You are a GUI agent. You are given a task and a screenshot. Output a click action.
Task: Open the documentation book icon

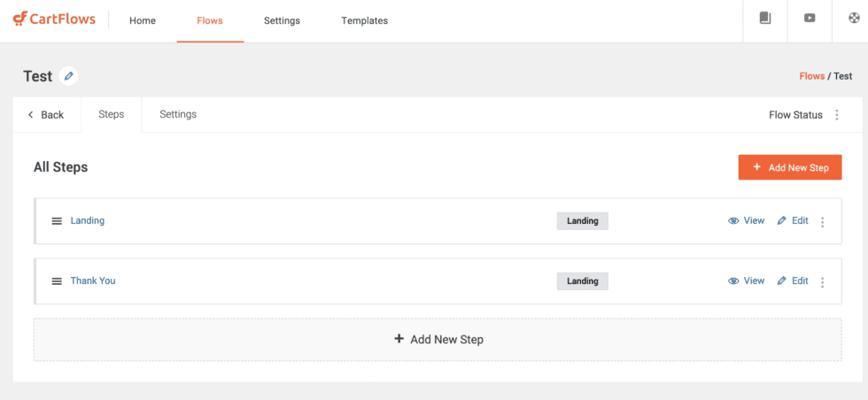click(765, 19)
